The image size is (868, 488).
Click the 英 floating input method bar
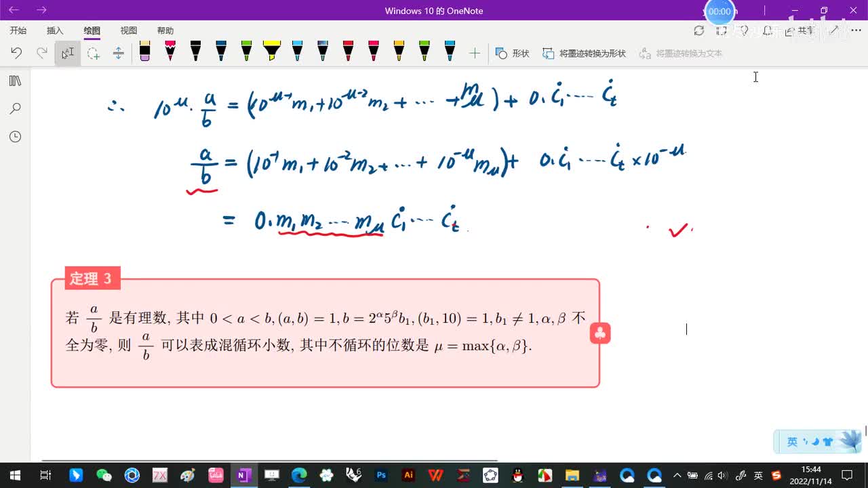point(816,442)
